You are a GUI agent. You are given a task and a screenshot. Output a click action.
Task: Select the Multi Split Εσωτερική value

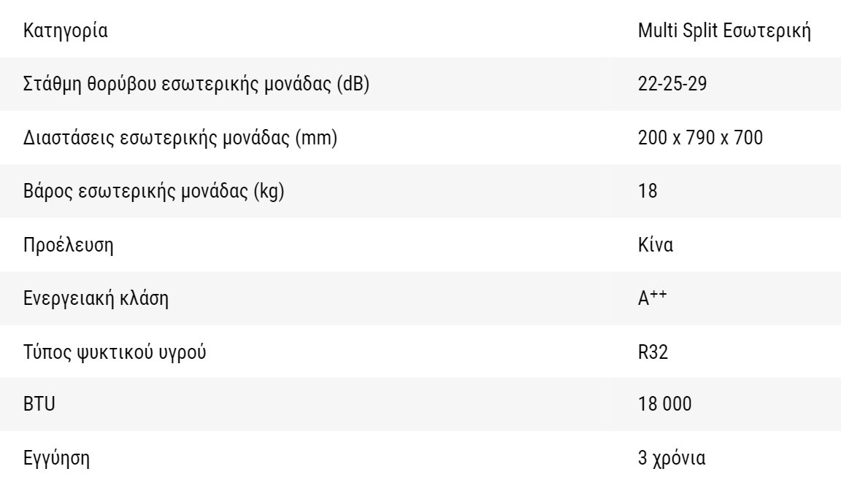click(x=724, y=31)
